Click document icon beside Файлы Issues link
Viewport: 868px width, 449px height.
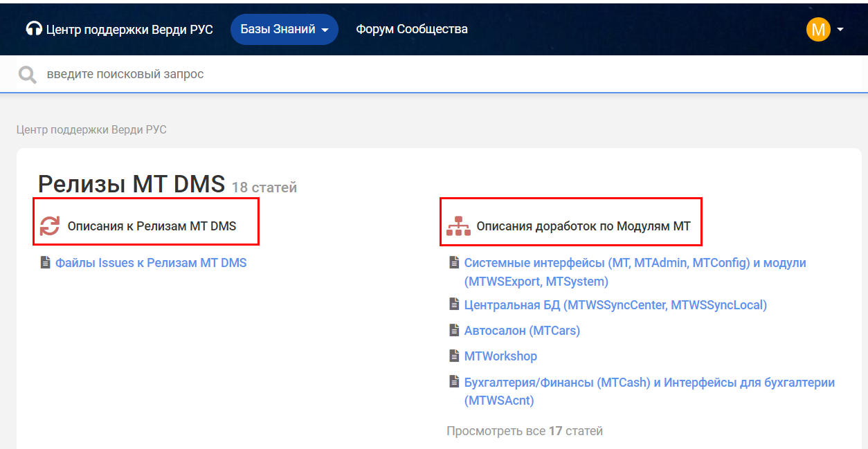[x=46, y=263]
